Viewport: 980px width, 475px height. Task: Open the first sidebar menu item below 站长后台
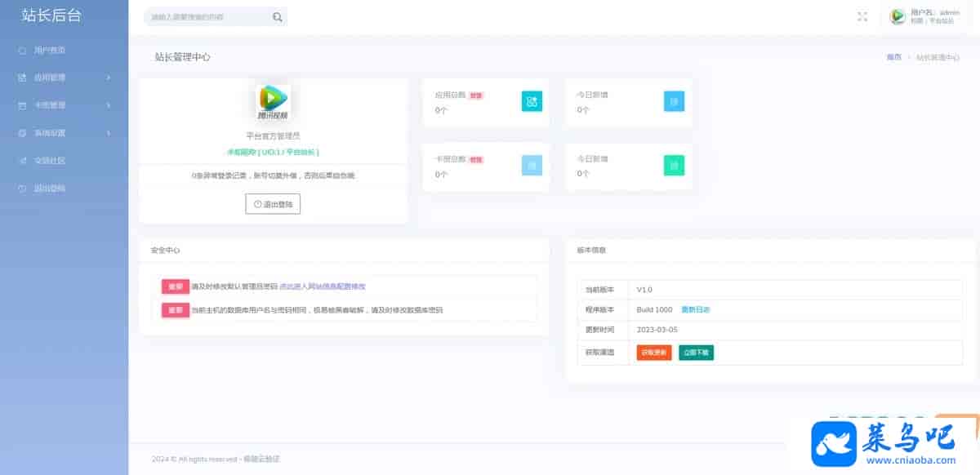pyautogui.click(x=49, y=50)
